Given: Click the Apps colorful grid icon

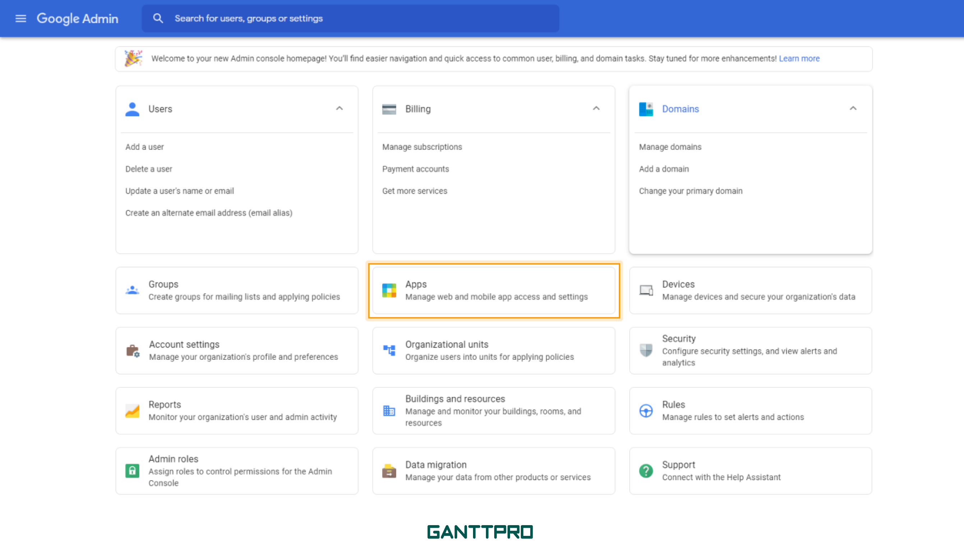Looking at the screenshot, I should click(389, 290).
